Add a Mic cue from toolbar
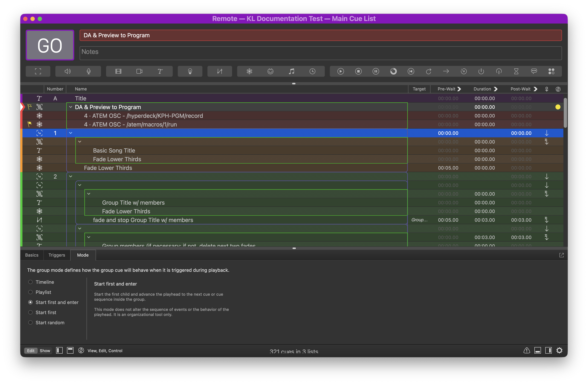The width and height of the screenshot is (588, 384). click(x=89, y=71)
